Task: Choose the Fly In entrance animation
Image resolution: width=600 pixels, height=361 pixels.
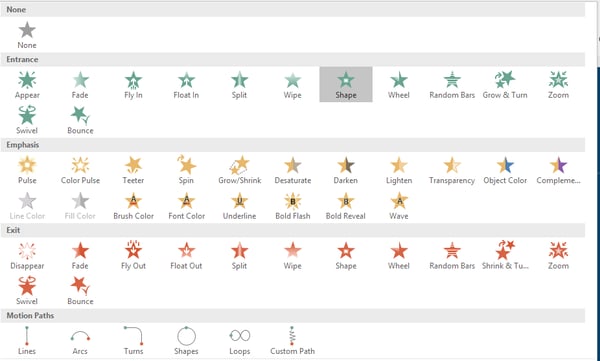Action: point(133,85)
